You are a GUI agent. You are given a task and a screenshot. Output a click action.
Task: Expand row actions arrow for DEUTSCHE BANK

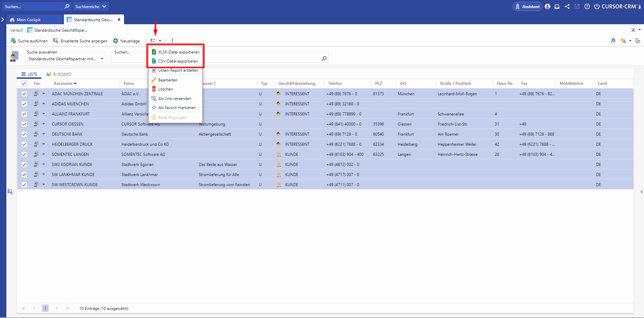coord(44,134)
